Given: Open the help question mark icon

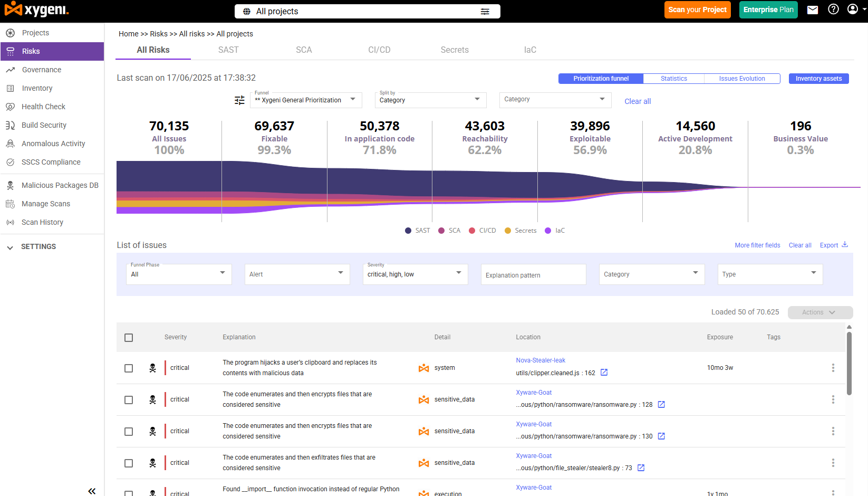Looking at the screenshot, I should point(834,9).
